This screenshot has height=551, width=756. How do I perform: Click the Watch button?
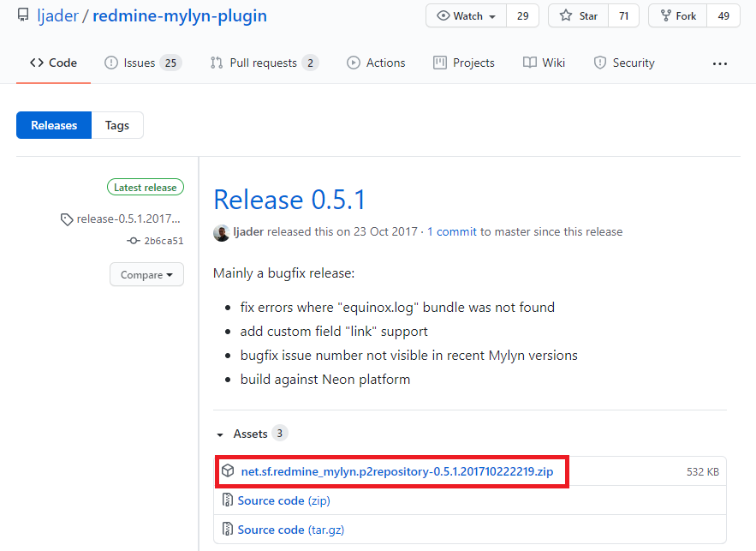click(x=467, y=16)
